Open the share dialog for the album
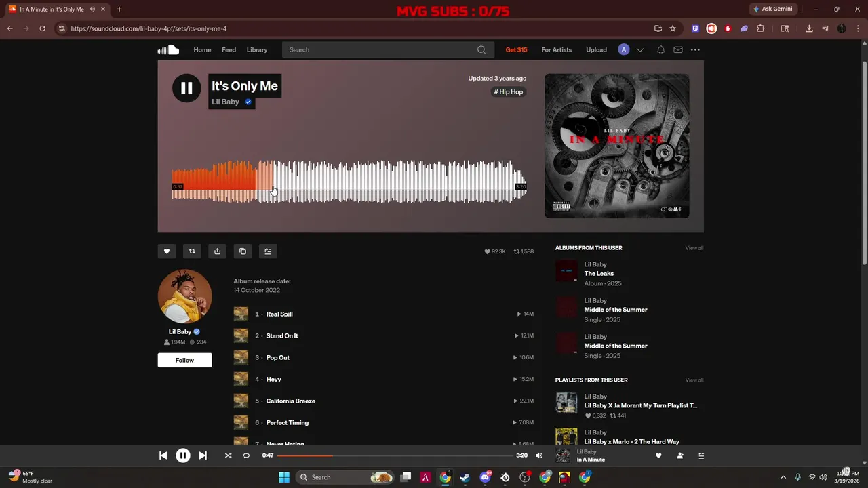 [217, 251]
